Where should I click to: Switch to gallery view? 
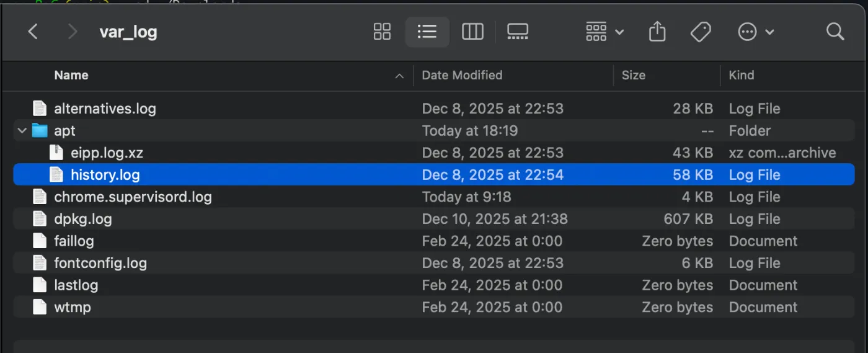coord(518,32)
